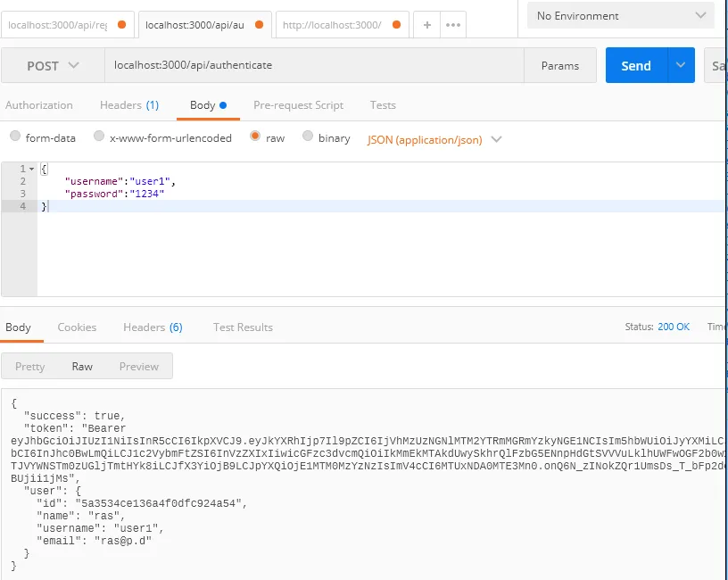Switch response view to Preview

coord(138,367)
